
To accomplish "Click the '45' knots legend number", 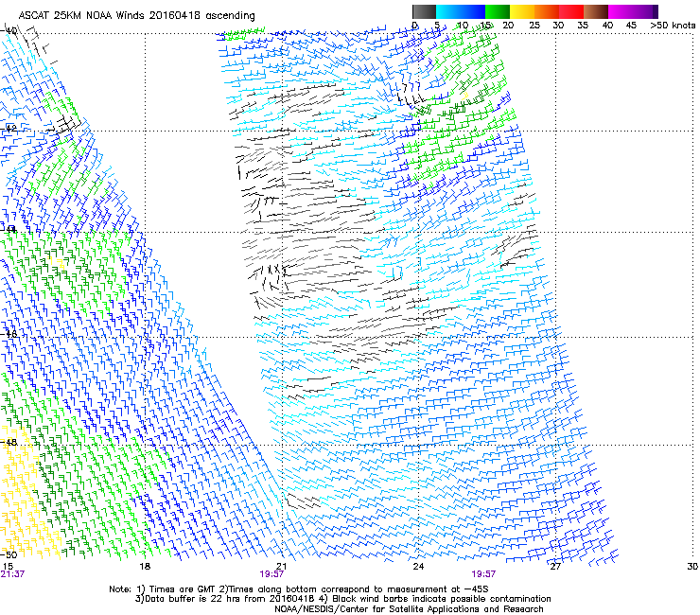I will [631, 26].
